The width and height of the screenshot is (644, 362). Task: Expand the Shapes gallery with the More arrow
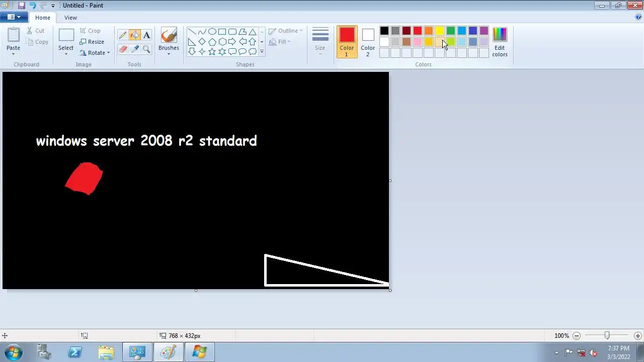point(262,51)
